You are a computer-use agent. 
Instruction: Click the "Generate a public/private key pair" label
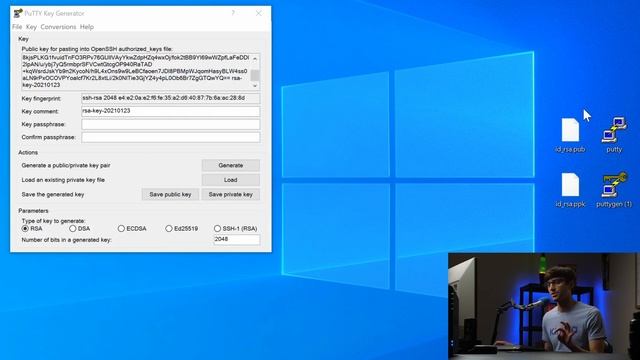[x=66, y=166]
